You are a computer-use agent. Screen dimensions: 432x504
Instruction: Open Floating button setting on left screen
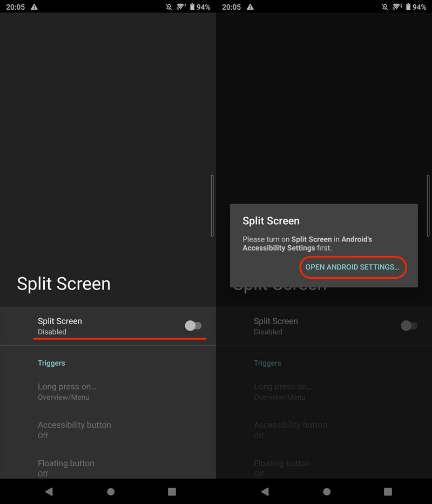pos(66,468)
